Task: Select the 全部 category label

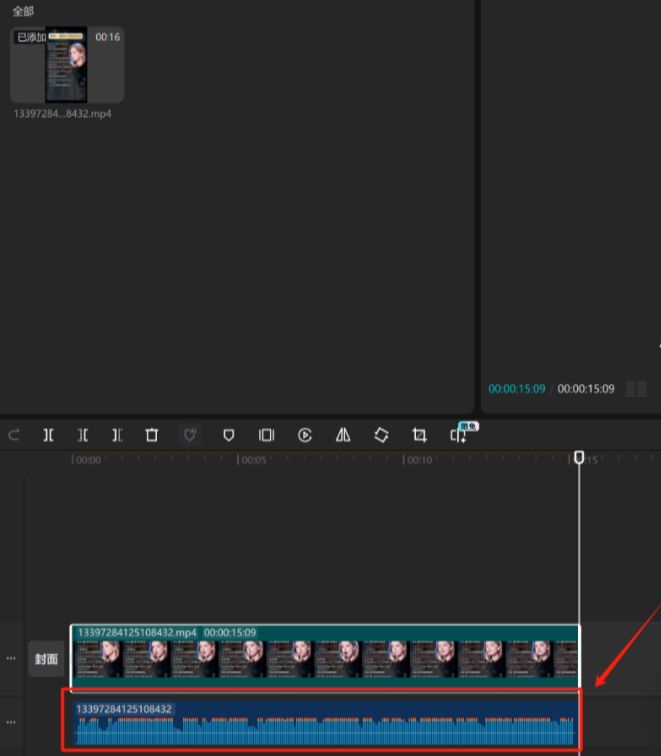Action: click(x=23, y=11)
